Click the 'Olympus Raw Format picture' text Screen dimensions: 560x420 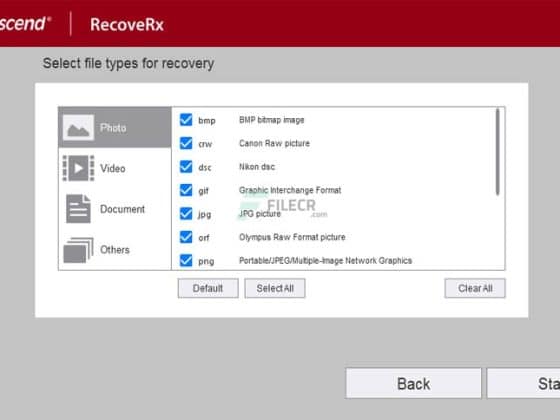[292, 237]
